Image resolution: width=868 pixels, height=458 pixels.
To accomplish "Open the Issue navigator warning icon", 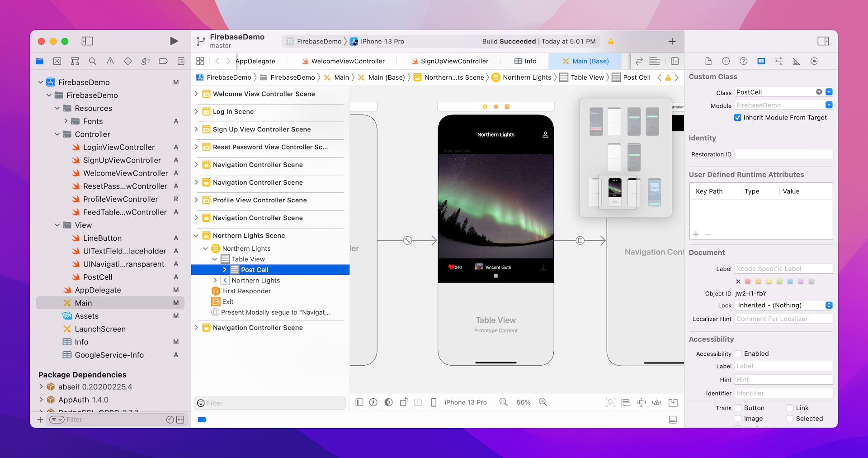I will (110, 61).
